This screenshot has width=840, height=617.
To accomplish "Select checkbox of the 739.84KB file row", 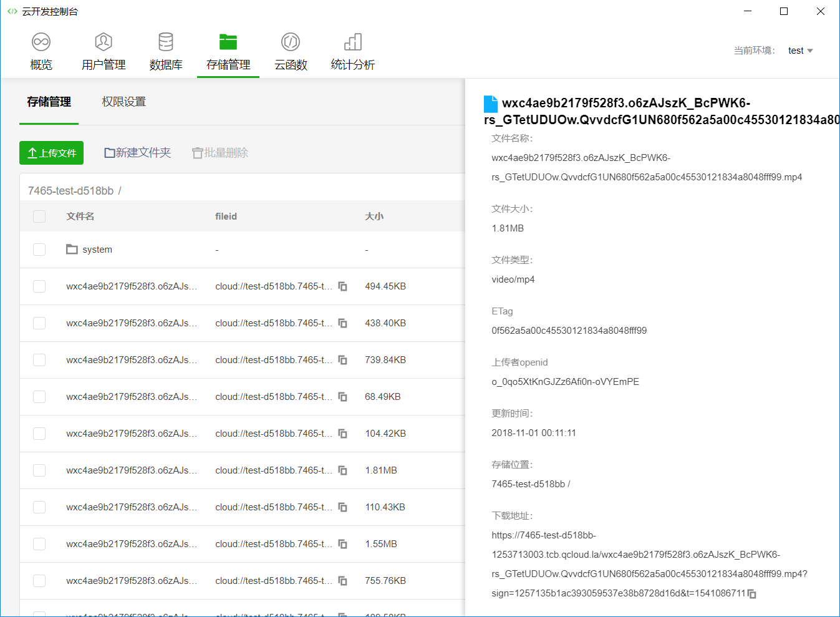I will 39,360.
